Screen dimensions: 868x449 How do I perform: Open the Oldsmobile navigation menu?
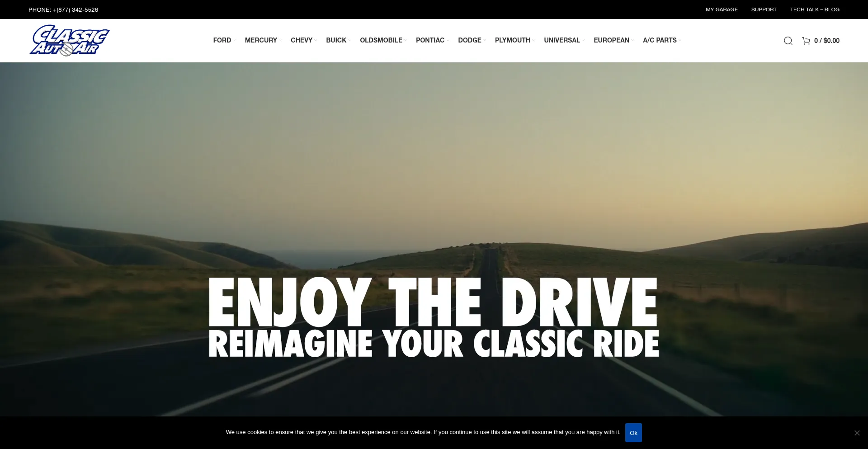click(381, 40)
